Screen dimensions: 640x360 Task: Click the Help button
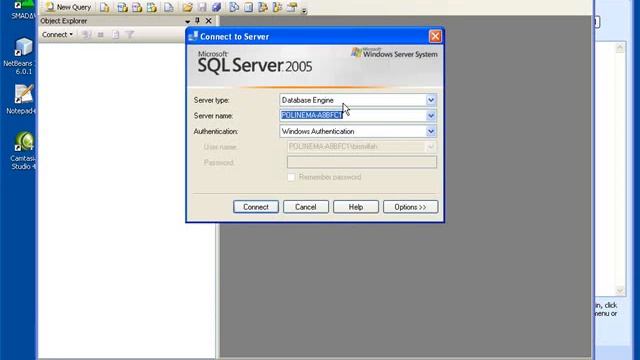(356, 207)
